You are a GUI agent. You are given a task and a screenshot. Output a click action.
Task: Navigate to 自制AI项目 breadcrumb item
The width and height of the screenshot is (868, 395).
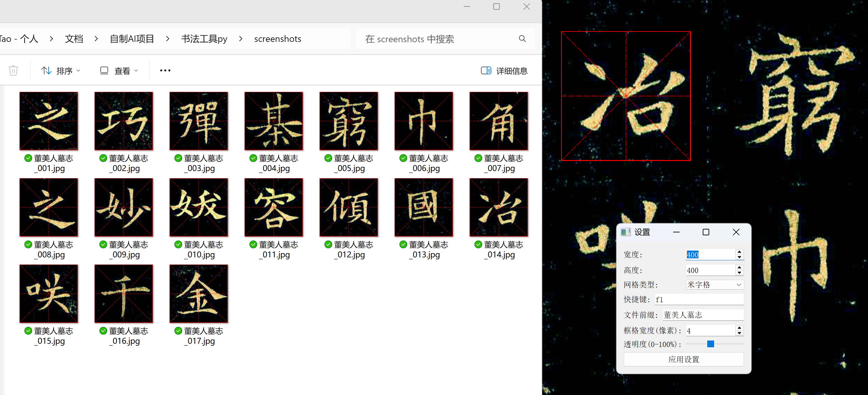pyautogui.click(x=132, y=39)
